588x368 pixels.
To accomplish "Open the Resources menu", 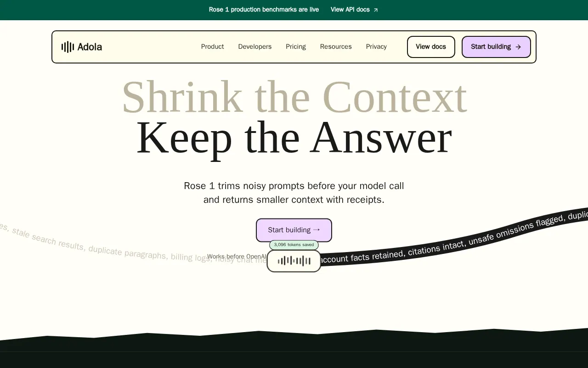I will [336, 47].
